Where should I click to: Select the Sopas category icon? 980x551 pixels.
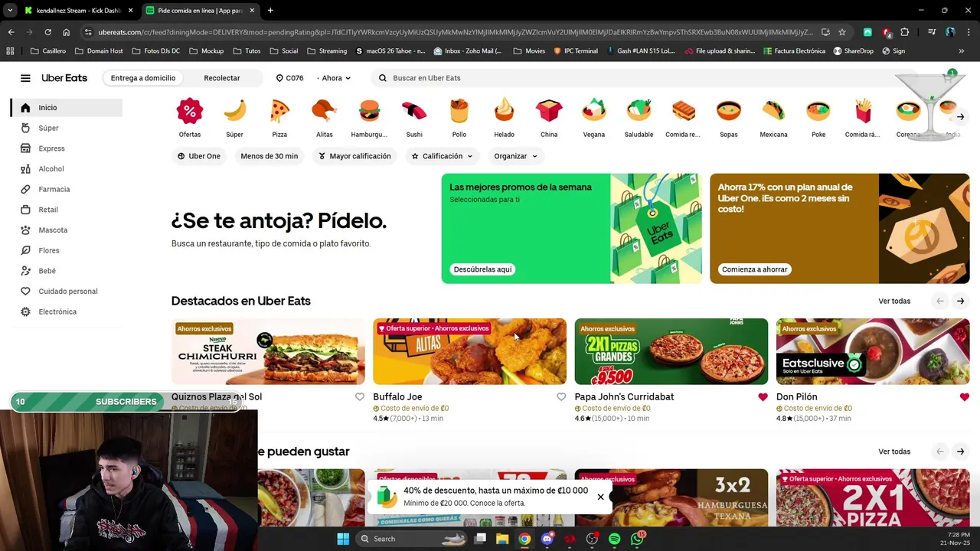click(729, 112)
